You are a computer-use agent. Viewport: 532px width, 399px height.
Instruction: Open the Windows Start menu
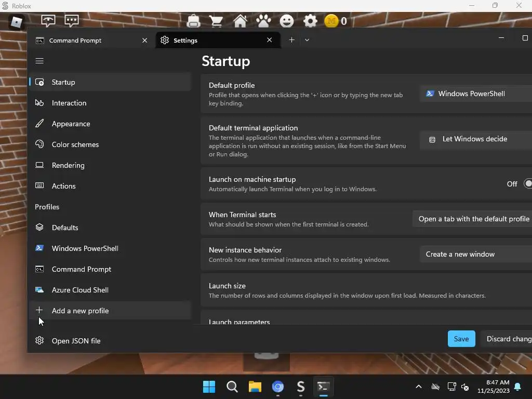click(209, 387)
